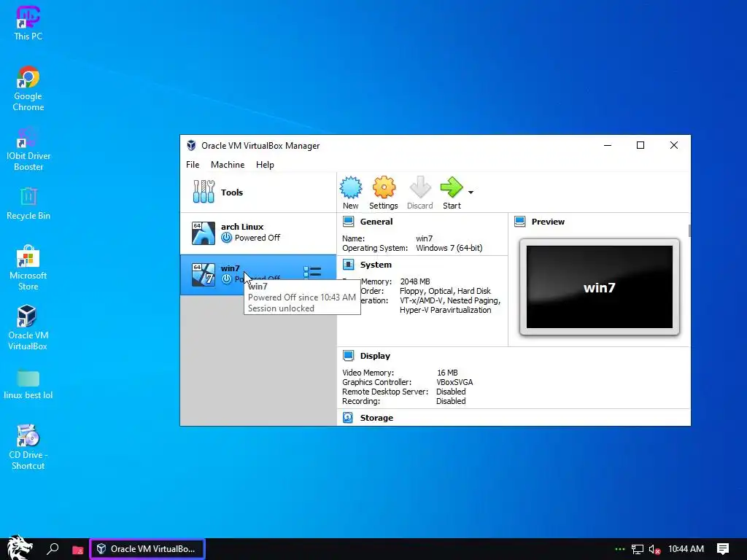Screen dimensions: 747x560
Task: Click the '16 MB' video memory value
Action: point(447,373)
